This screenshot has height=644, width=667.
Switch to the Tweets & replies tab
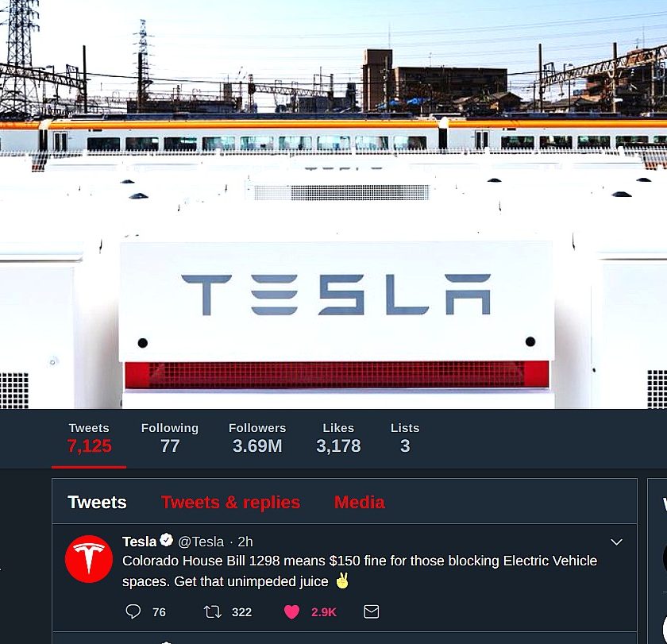pyautogui.click(x=230, y=503)
